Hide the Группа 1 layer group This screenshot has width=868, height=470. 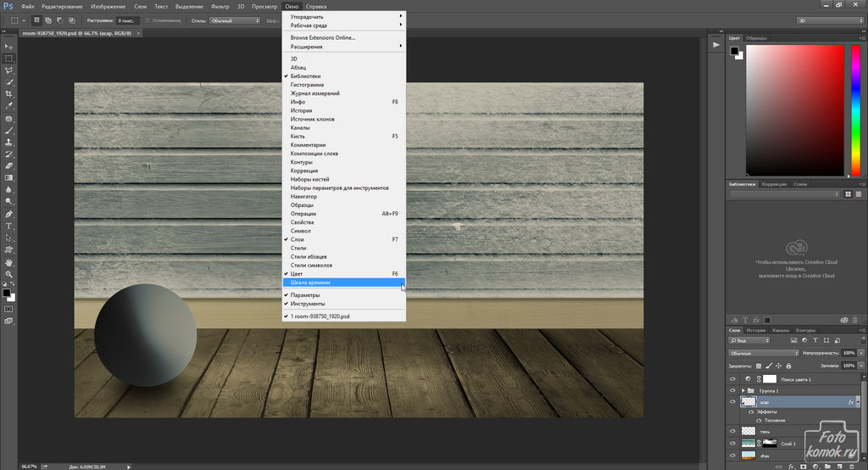733,390
